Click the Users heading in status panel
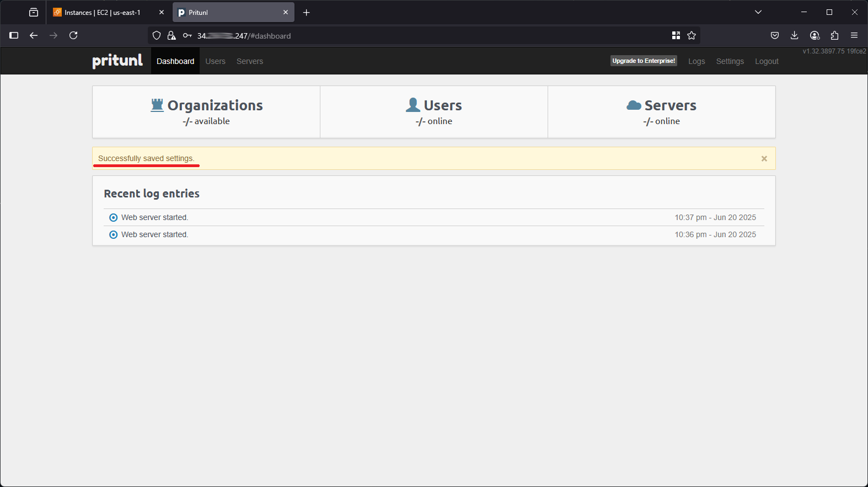This screenshot has width=868, height=487. point(443,105)
